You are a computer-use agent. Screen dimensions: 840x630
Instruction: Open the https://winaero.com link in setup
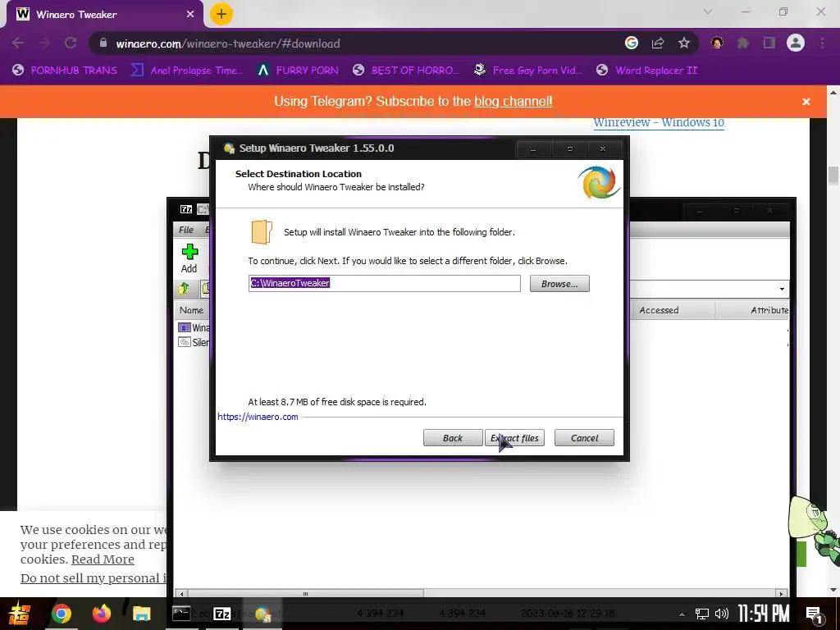click(258, 417)
